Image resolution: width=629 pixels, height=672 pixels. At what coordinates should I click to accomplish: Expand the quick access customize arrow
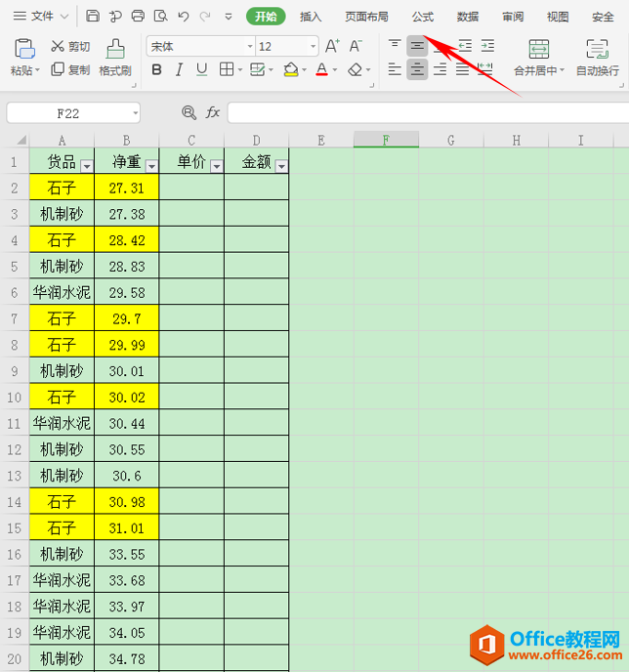229,17
